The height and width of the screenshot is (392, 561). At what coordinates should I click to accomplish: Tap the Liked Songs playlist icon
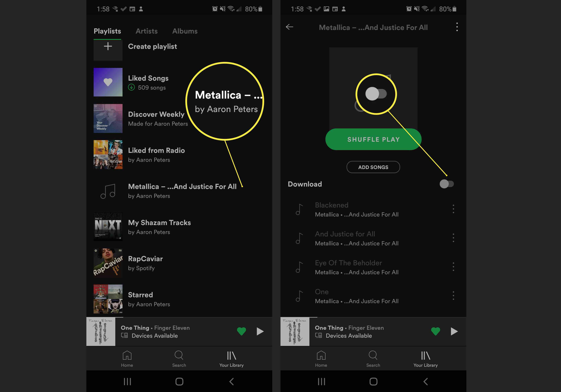pos(108,82)
